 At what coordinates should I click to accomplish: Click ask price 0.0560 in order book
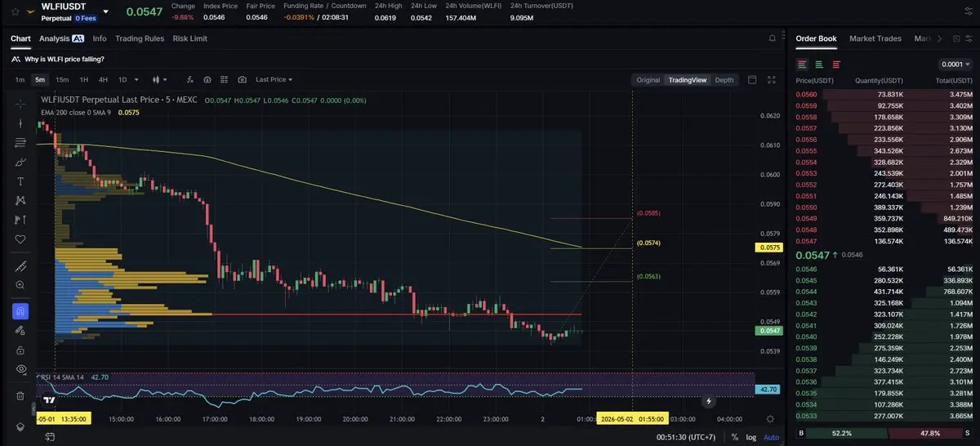coord(805,95)
